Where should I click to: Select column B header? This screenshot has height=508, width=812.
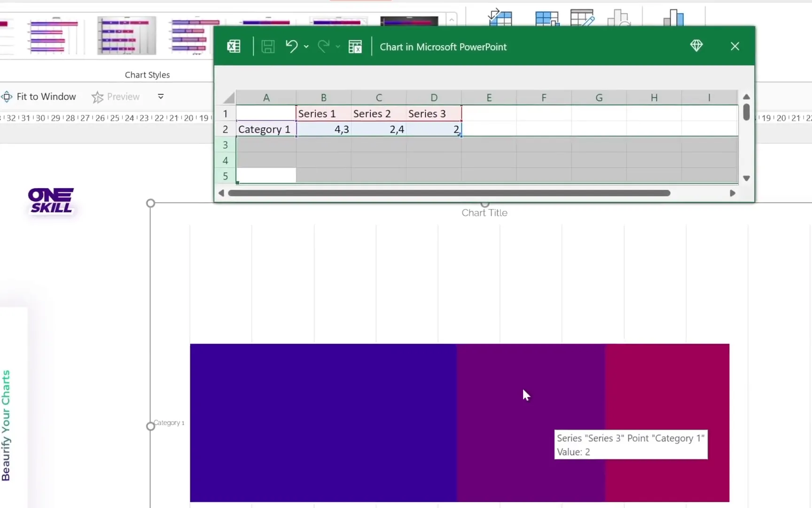click(324, 97)
